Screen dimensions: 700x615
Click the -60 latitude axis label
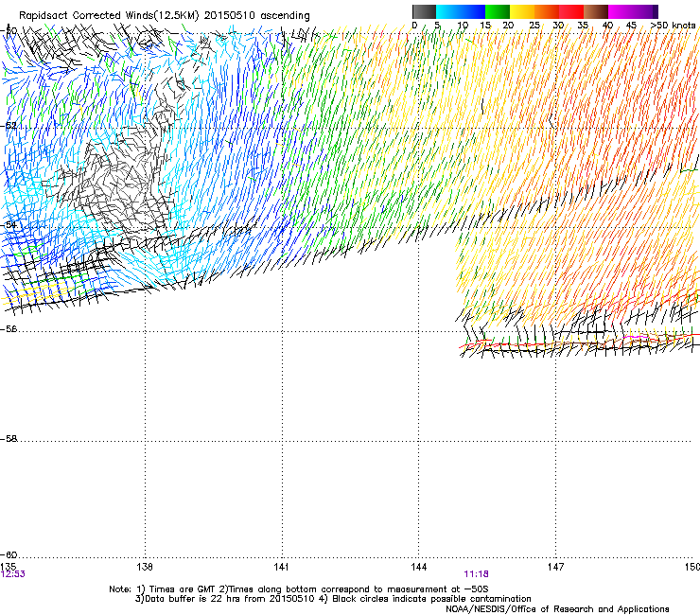[9, 554]
